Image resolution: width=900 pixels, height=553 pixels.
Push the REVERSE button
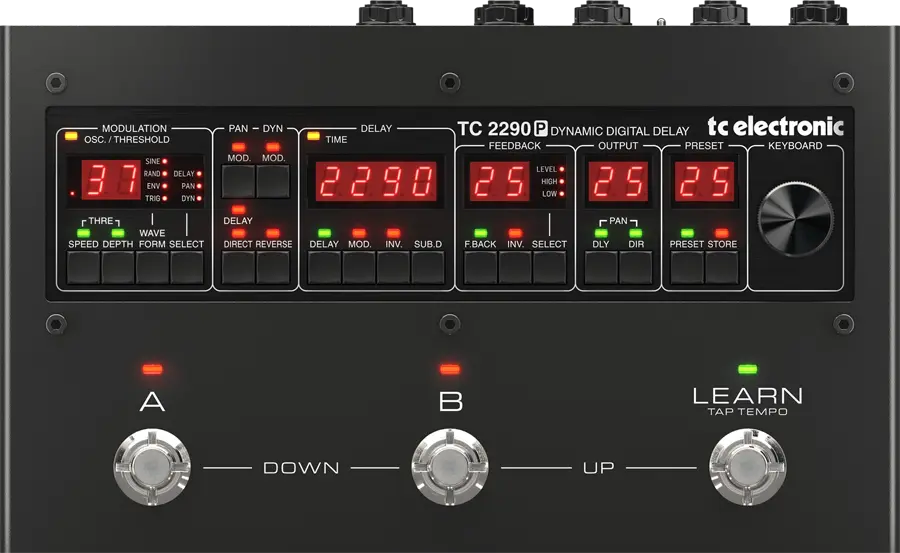click(273, 268)
